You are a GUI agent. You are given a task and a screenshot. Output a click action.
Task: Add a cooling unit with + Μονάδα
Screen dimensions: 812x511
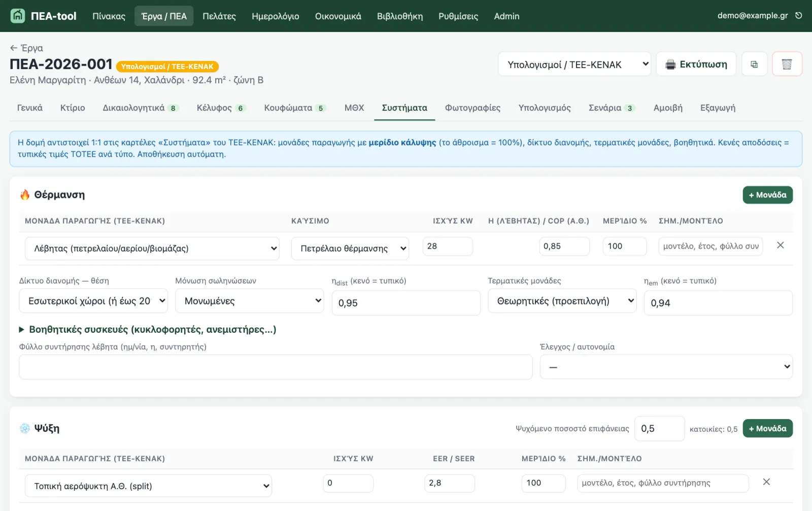coord(767,428)
